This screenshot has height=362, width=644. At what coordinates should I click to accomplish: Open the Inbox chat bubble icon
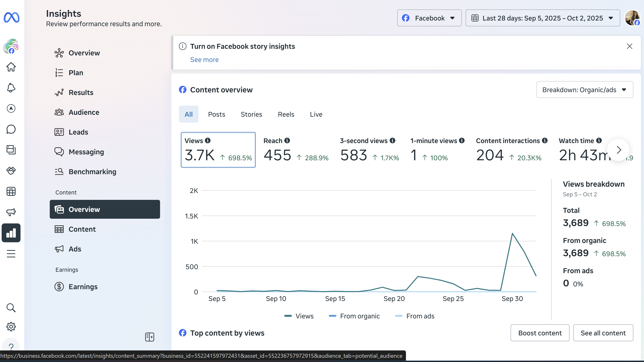pos(11,129)
